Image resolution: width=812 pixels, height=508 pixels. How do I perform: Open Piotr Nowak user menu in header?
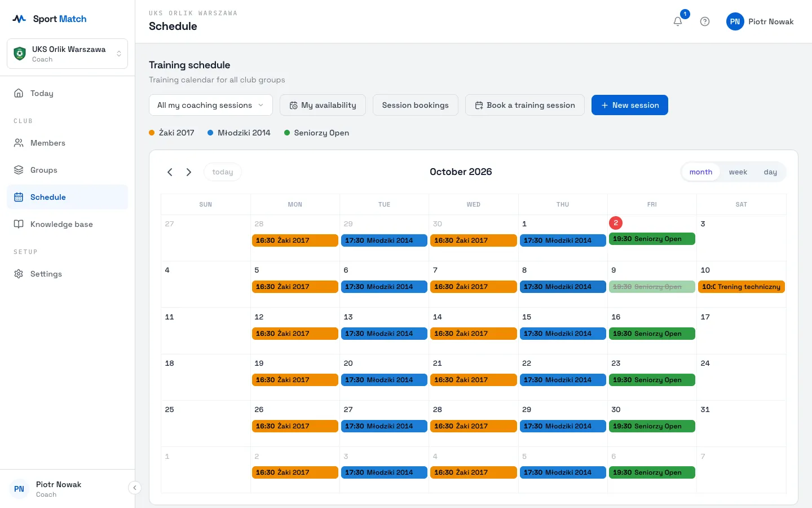point(760,21)
